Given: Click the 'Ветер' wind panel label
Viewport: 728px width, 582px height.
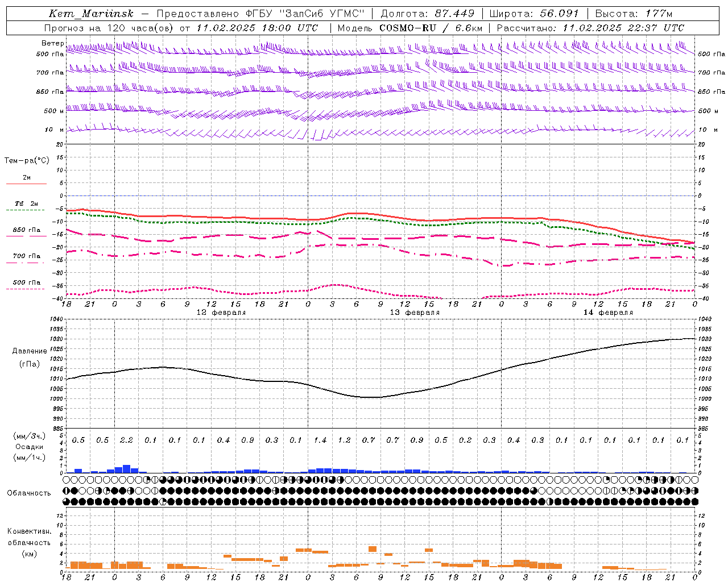Looking at the screenshot, I should click(52, 43).
